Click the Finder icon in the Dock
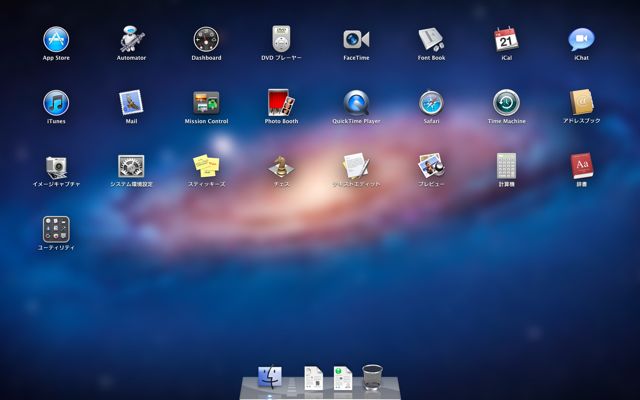Viewport: 640px width, 400px height. tap(270, 377)
